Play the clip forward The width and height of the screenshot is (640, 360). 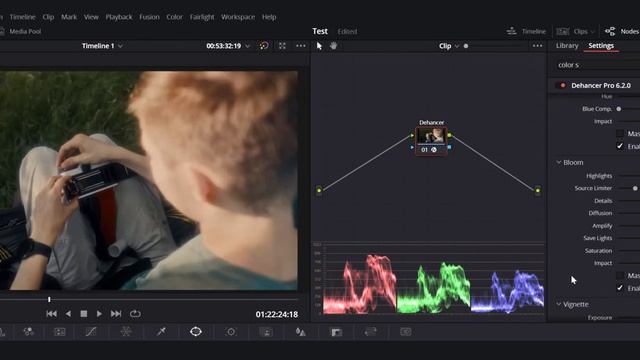click(99, 313)
